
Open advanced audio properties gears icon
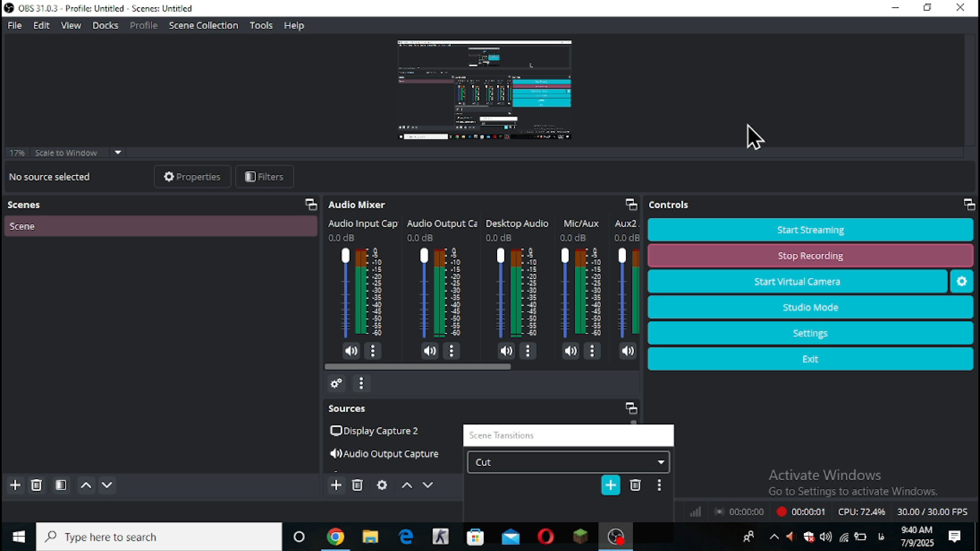336,383
